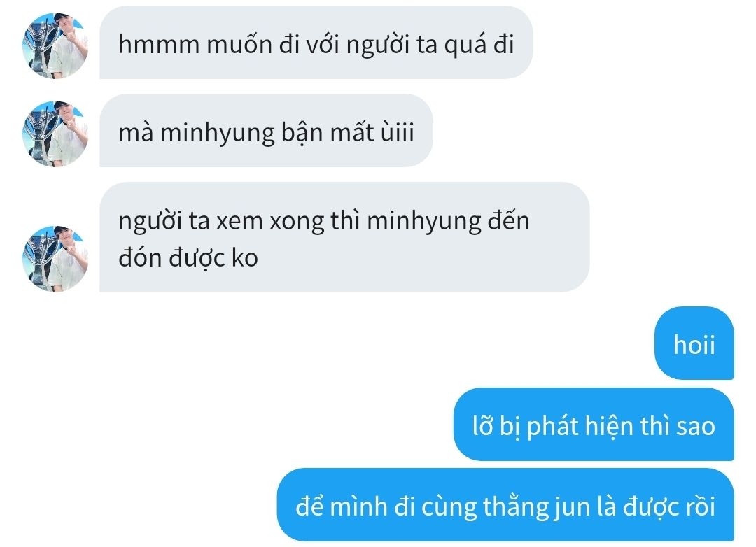The image size is (756, 547).
Task: Click the 'đón được ko' text line
Action: pyautogui.click(x=188, y=258)
